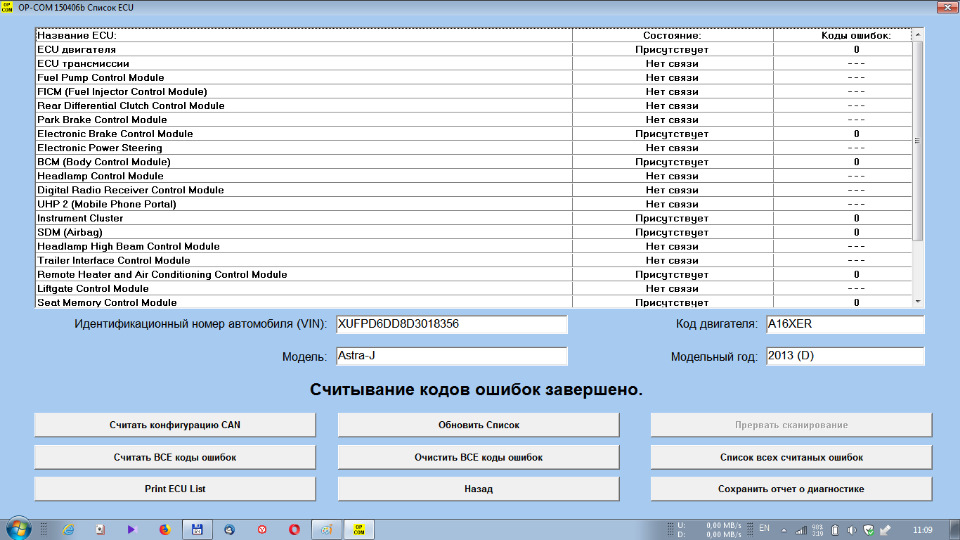Click the 'Модельный год' field 2013 (D)
This screenshot has width=960, height=540.
click(x=845, y=356)
